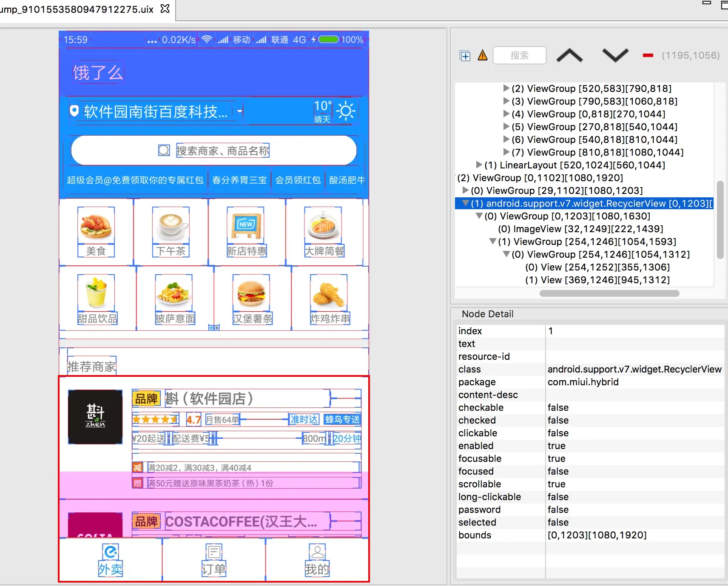
Task: Open the address dropdown next to 软件园南街百度科技
Action: (x=239, y=111)
